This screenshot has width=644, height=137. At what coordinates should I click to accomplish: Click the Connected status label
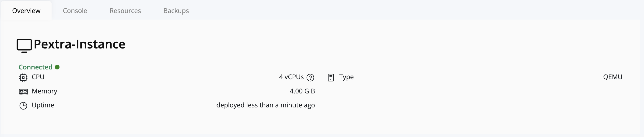point(35,67)
